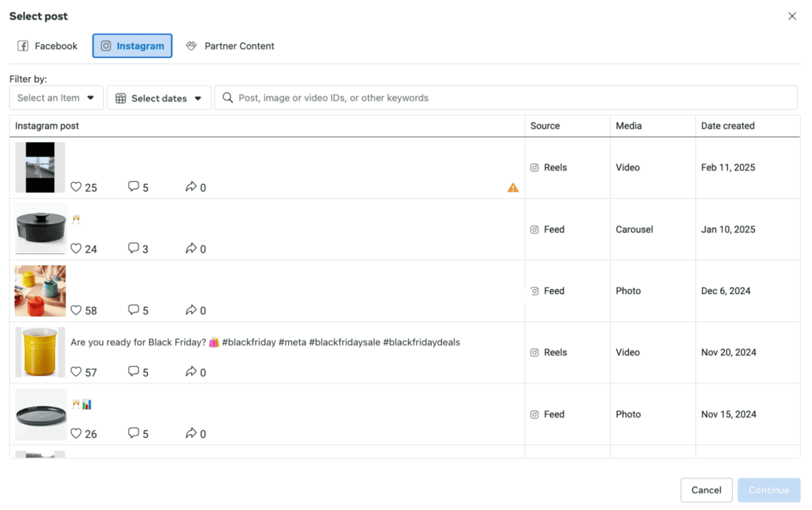
Task: Click the heart icon with 25 likes
Action: click(76, 187)
